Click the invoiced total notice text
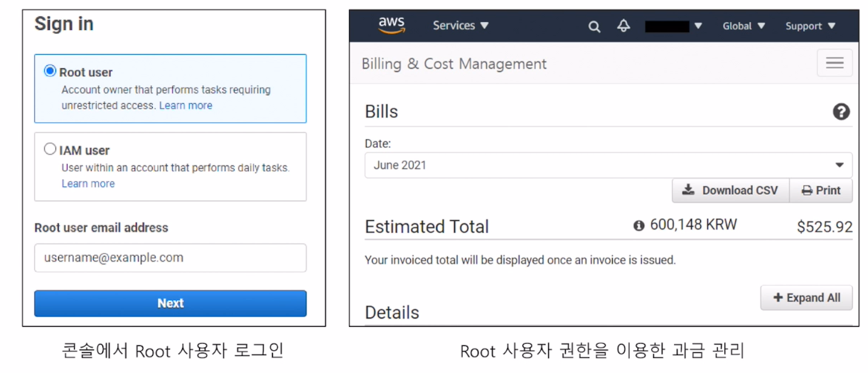868x373 pixels. click(x=520, y=260)
